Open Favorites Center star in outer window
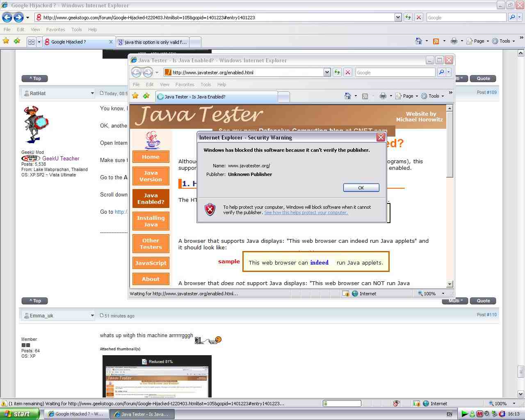Viewport: 525px width, 420px height. click(x=6, y=41)
